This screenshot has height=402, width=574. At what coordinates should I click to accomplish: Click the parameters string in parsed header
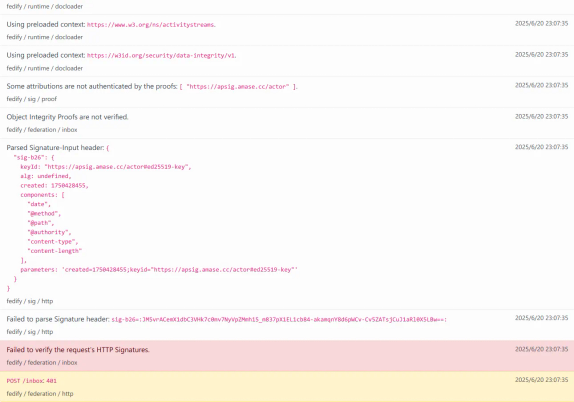[x=180, y=270]
